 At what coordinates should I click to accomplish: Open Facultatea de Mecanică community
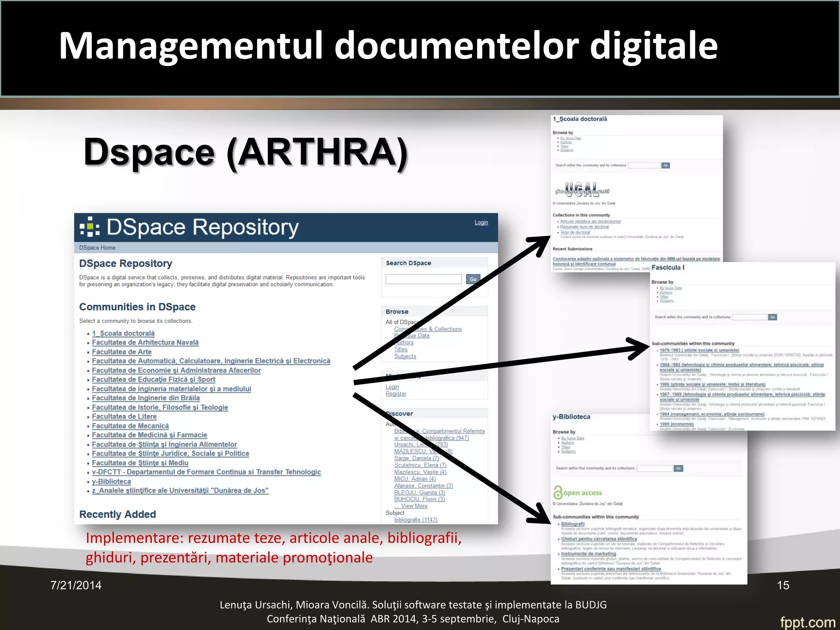point(130,426)
